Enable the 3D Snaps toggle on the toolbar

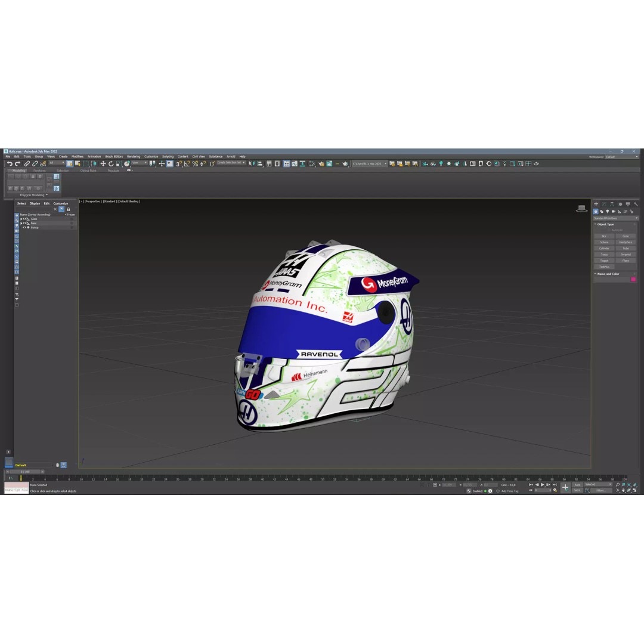[177, 162]
